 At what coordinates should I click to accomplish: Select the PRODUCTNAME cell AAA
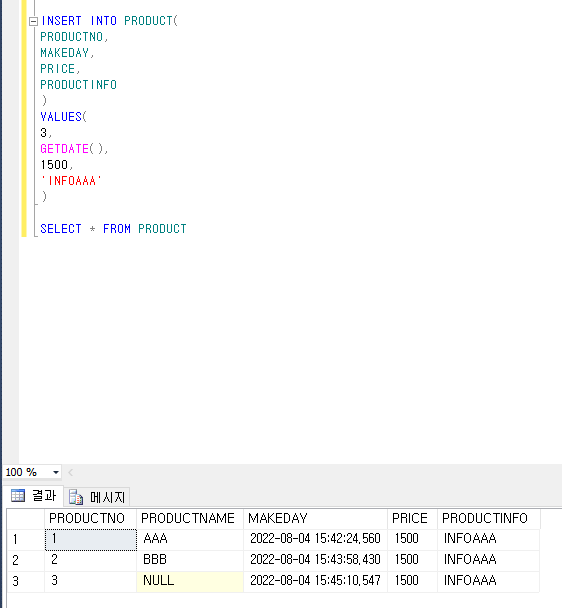tap(190, 539)
